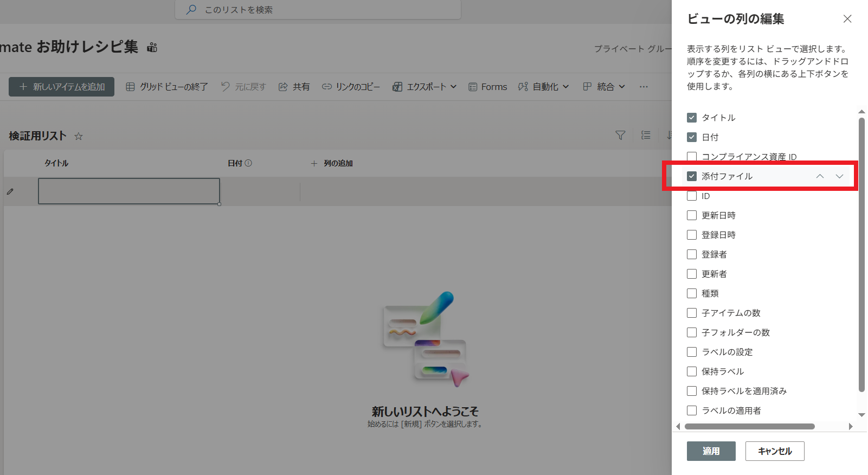
Task: Open the filter pane funnel icon
Action: (x=620, y=135)
